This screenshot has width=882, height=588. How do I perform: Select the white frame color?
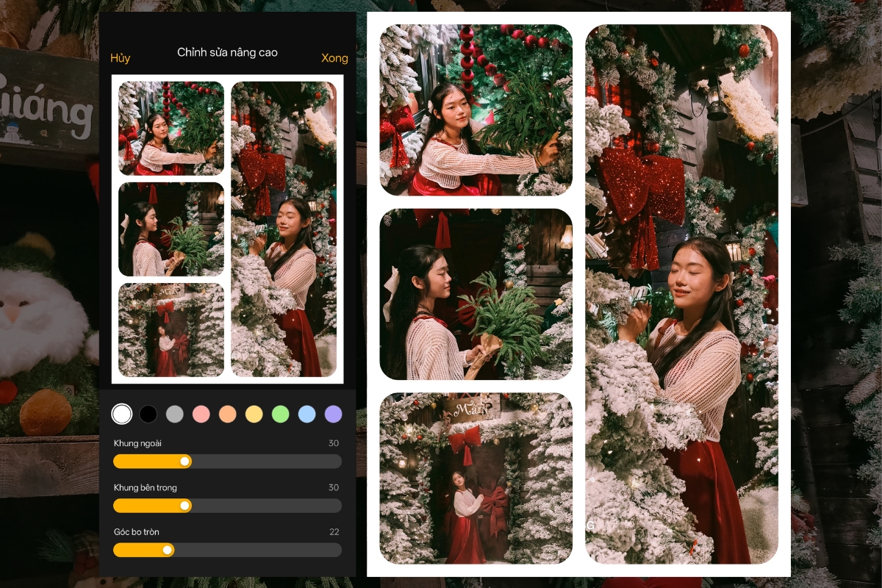point(122,414)
